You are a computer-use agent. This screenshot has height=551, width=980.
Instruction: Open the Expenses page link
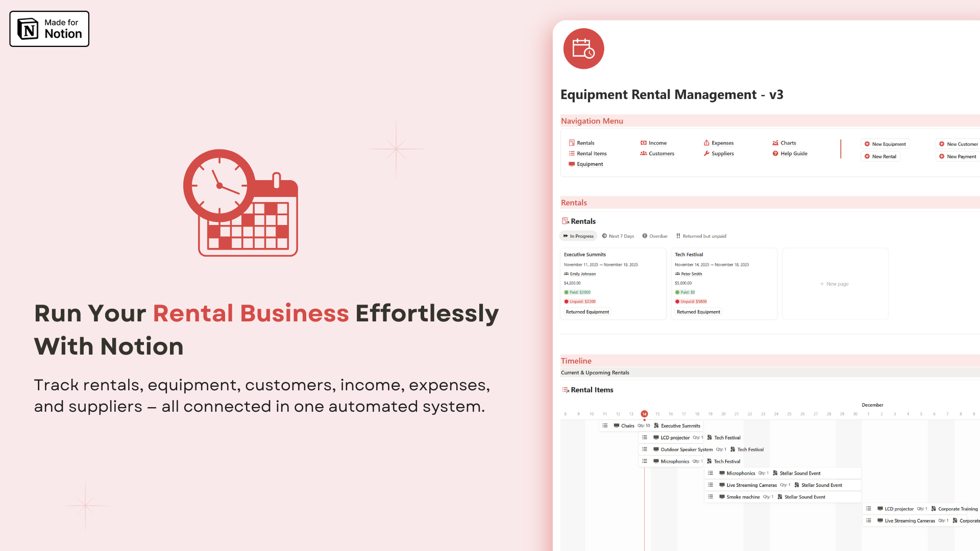pos(722,143)
